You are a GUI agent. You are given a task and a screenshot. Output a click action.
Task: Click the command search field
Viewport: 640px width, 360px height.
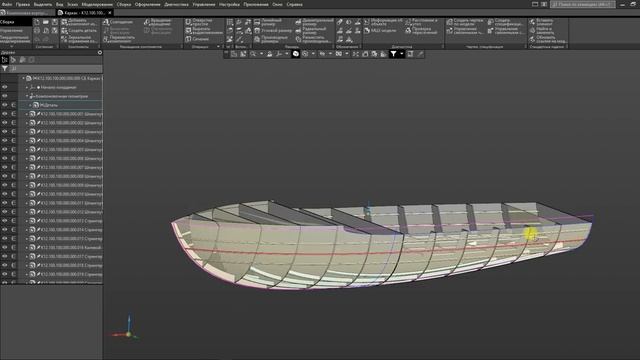582,4
